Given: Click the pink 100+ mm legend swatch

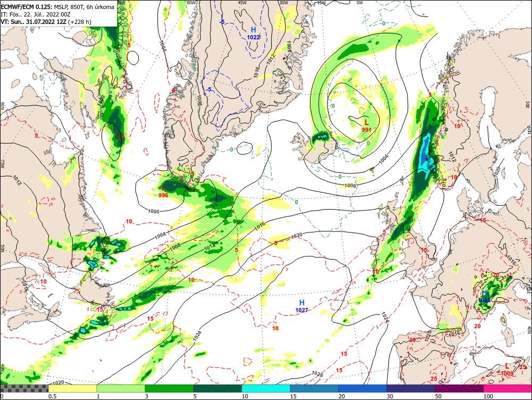Looking at the screenshot, I should point(508,388).
